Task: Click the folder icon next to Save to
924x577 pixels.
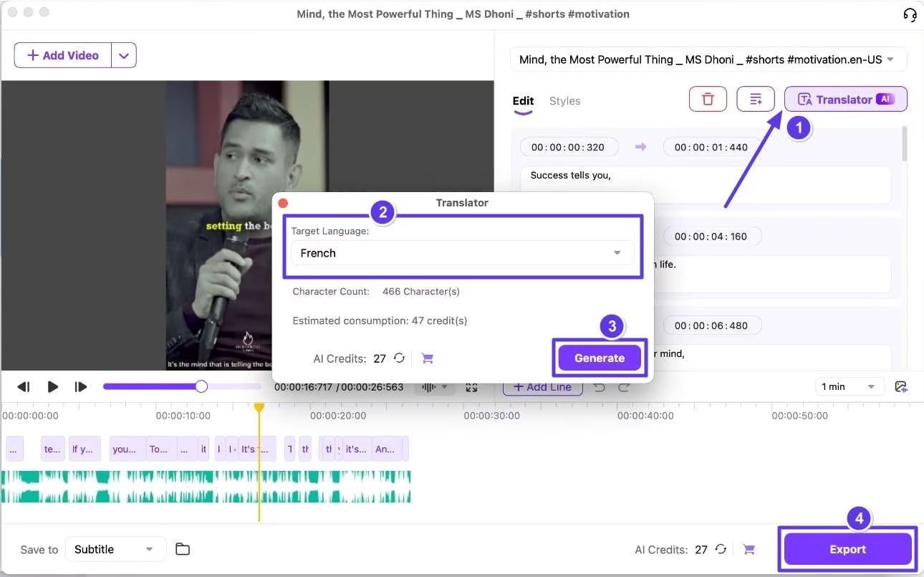Action: click(x=183, y=549)
